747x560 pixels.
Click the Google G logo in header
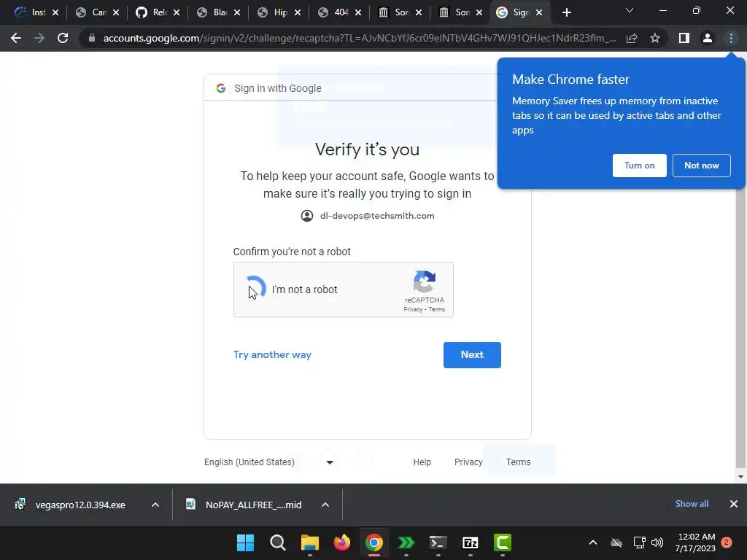pos(220,88)
